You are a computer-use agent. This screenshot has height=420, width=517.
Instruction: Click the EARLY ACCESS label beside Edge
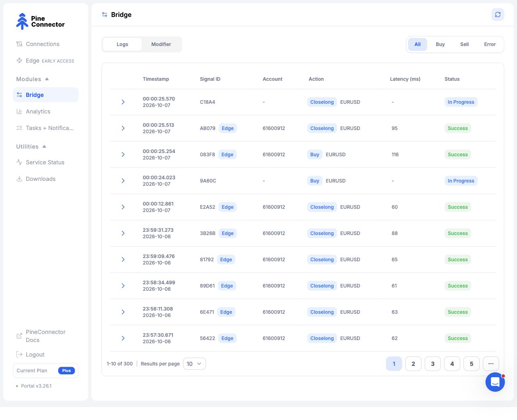(x=58, y=61)
